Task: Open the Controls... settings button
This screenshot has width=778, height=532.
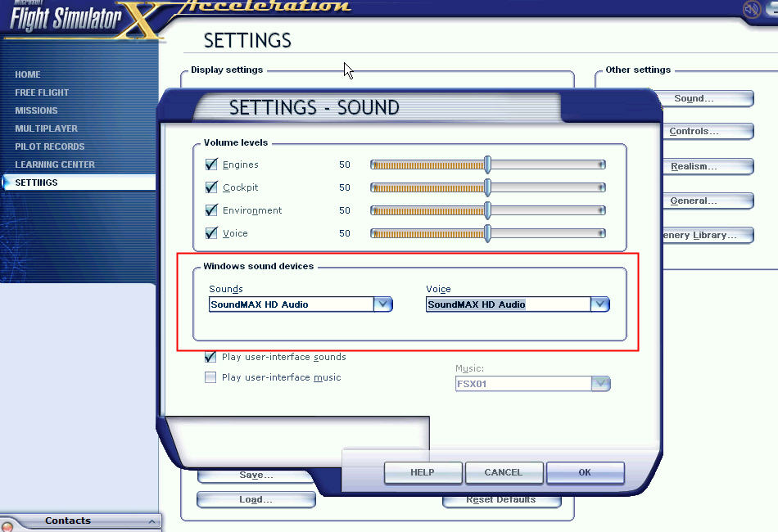Action: (x=708, y=132)
